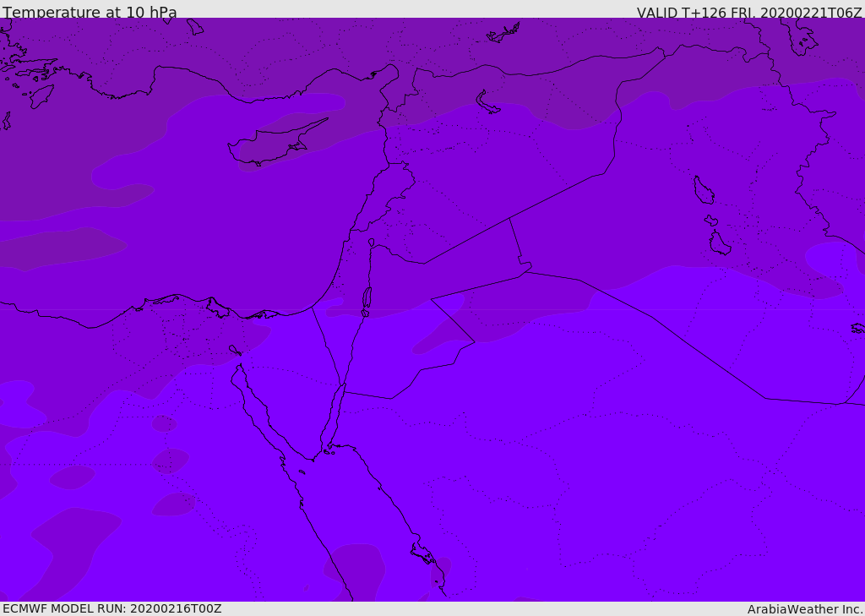Click the northernmost lake in central Iraq
This screenshot has height=616, width=865.
(x=703, y=190)
